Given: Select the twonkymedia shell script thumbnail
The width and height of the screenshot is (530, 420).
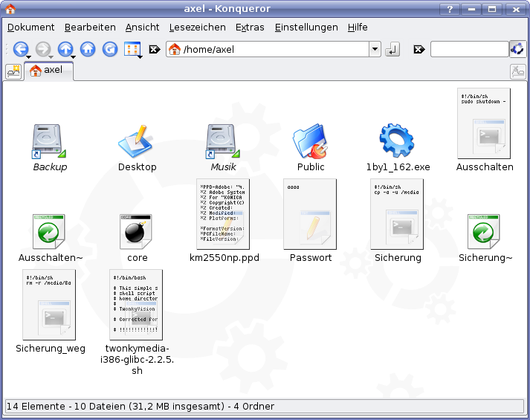Looking at the screenshot, I should coord(136,305).
